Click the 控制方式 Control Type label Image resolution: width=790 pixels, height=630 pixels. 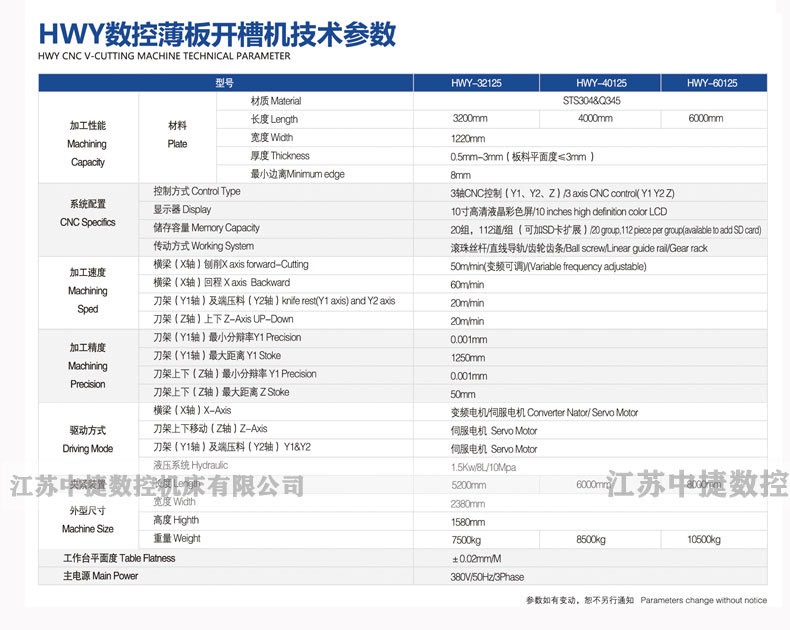(197, 192)
